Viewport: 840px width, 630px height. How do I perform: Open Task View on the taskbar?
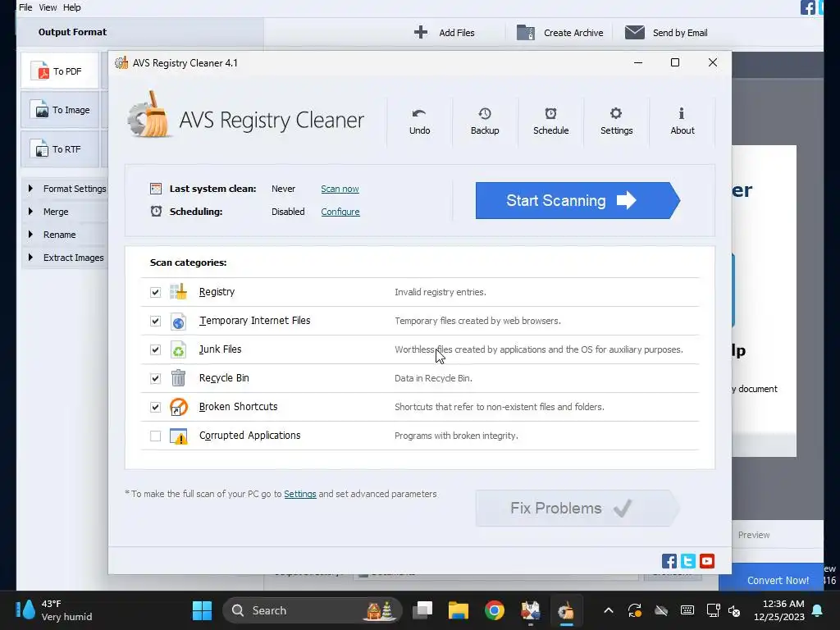[x=422, y=610]
